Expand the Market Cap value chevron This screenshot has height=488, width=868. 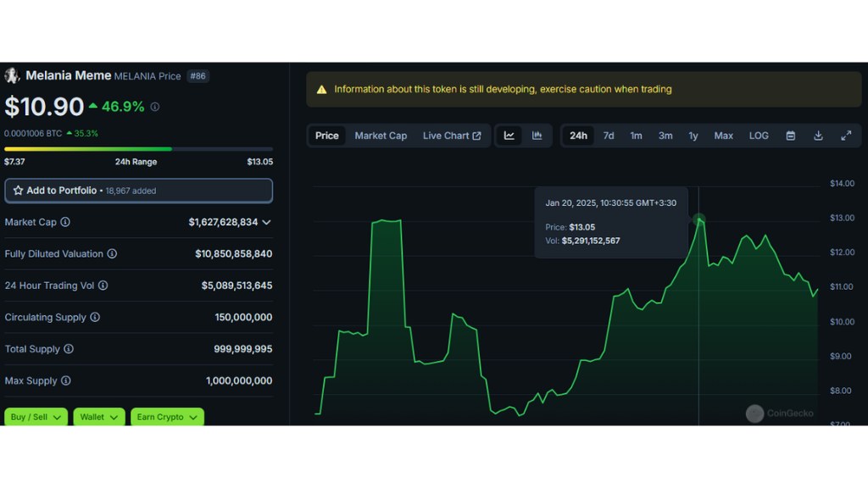tap(266, 223)
